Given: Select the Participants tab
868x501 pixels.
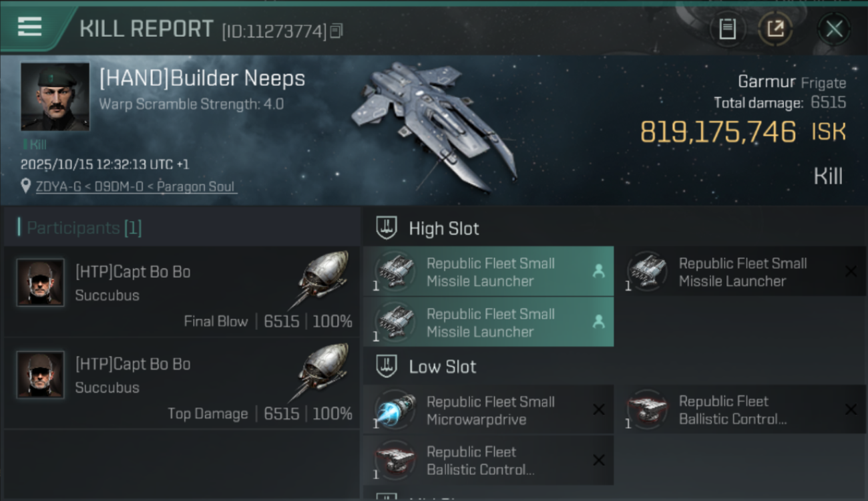Looking at the screenshot, I should [x=83, y=228].
